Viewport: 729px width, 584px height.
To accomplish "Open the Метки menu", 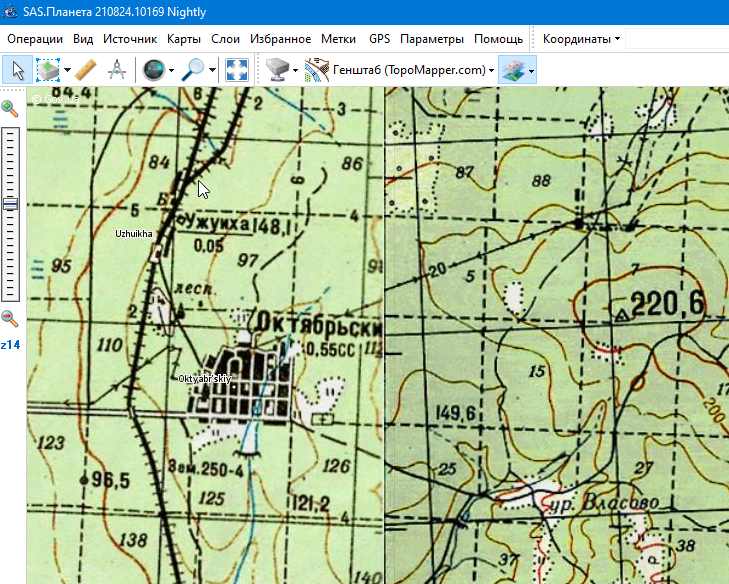I will [x=339, y=39].
